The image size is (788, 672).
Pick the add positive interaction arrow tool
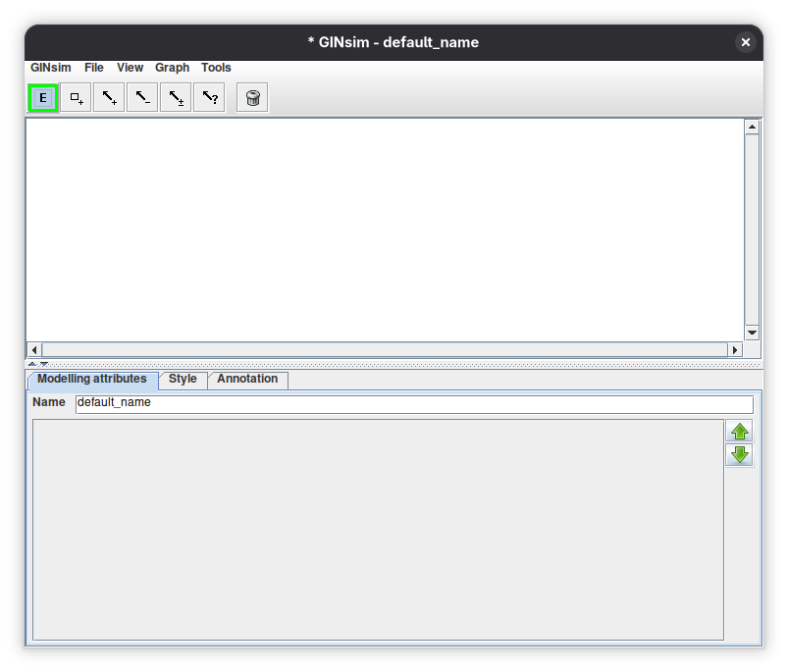(109, 98)
